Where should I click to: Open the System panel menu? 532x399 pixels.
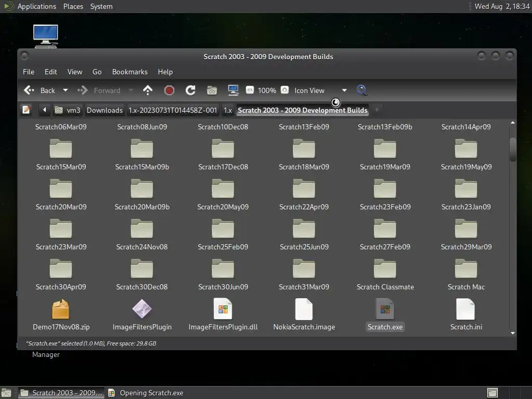click(101, 6)
